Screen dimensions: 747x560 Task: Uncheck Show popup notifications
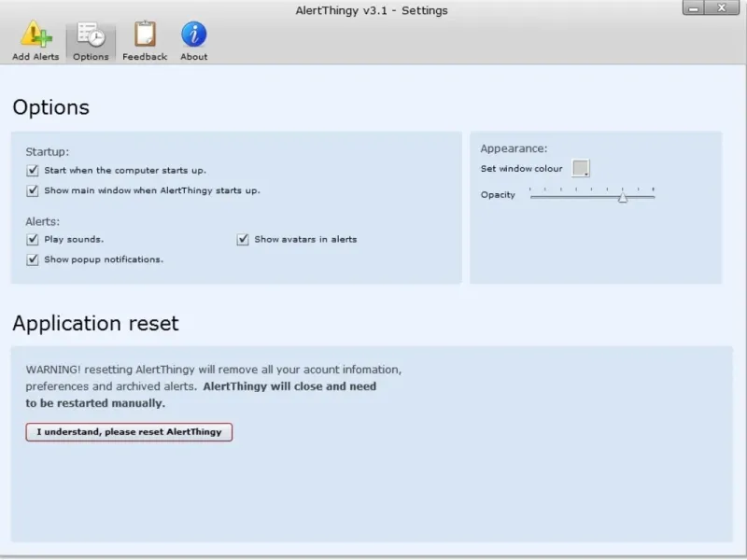[x=33, y=259]
